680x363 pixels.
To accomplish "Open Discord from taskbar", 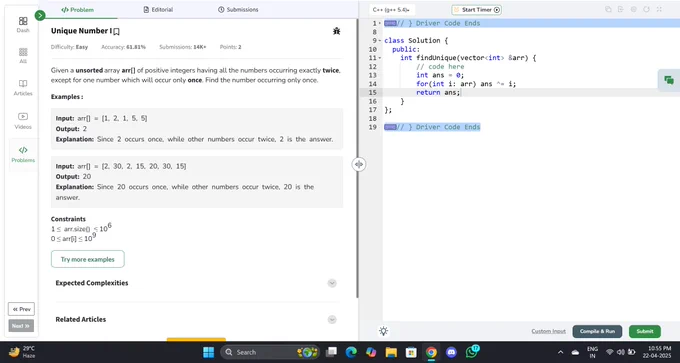I will click(x=451, y=352).
